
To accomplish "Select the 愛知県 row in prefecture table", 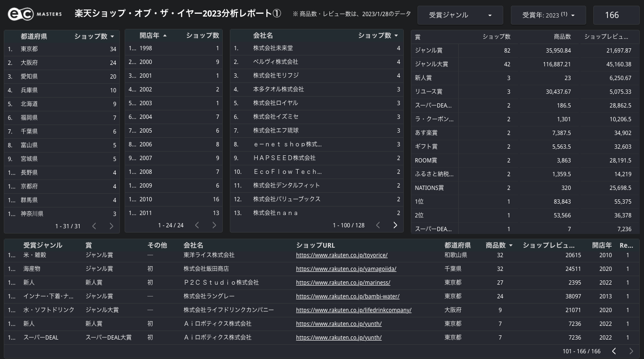I will click(62, 76).
